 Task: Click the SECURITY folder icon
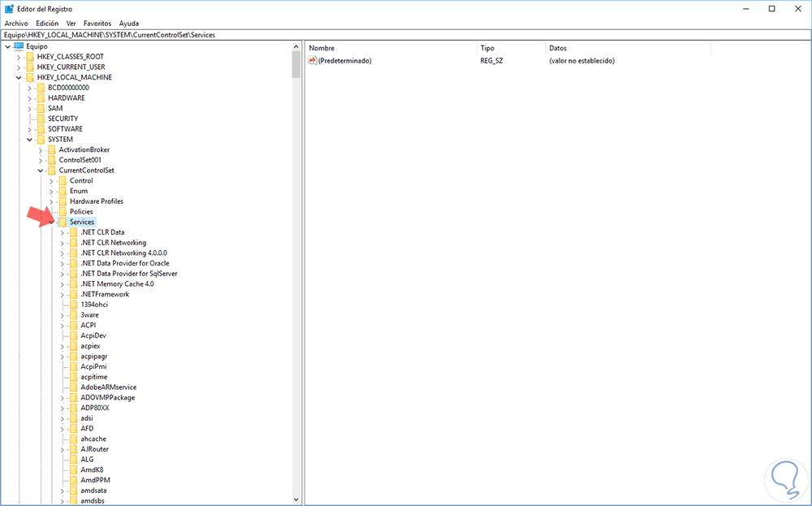point(41,119)
